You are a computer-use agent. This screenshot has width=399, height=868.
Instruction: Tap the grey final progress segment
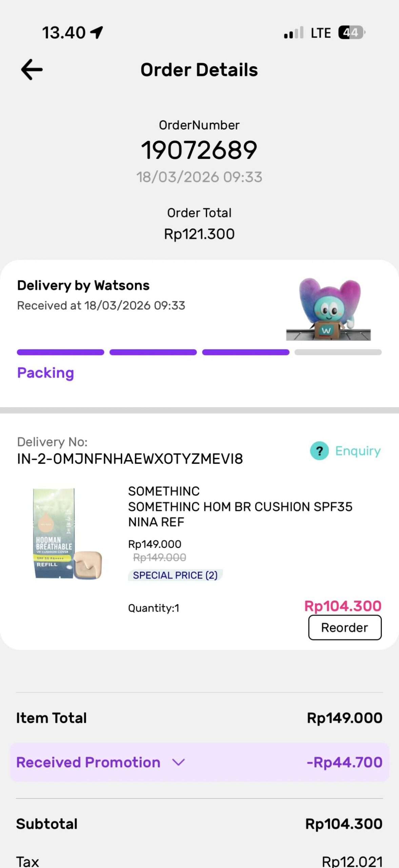click(338, 352)
